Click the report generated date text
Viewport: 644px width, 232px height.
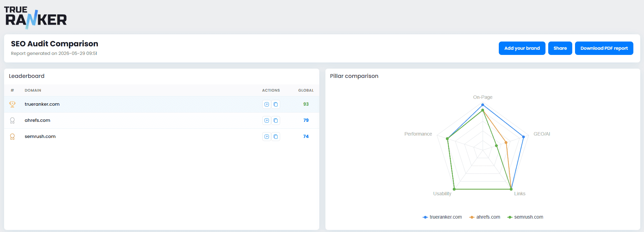pyautogui.click(x=54, y=54)
